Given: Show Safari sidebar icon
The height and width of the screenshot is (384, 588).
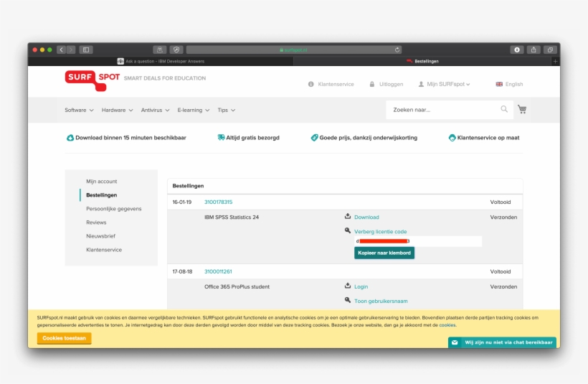Looking at the screenshot, I should click(x=86, y=50).
